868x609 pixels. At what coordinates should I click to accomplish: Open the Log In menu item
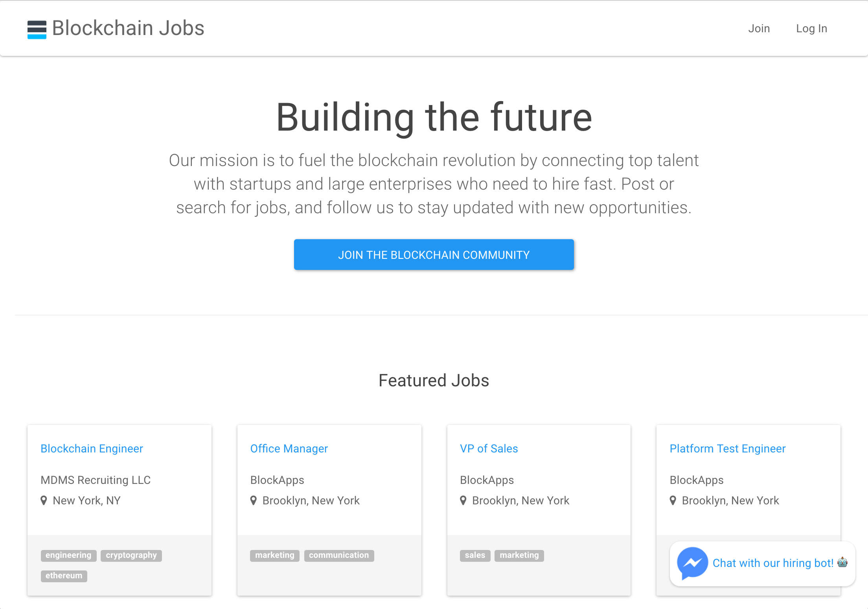pyautogui.click(x=811, y=28)
